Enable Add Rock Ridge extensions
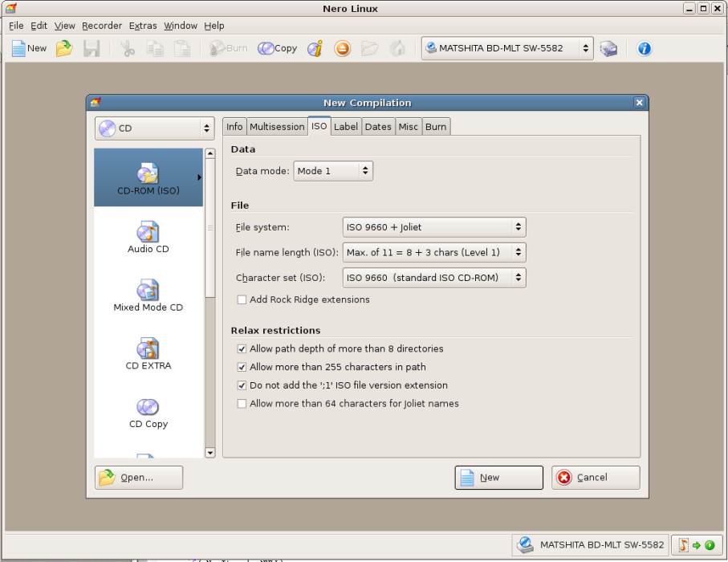728x562 pixels. point(242,300)
